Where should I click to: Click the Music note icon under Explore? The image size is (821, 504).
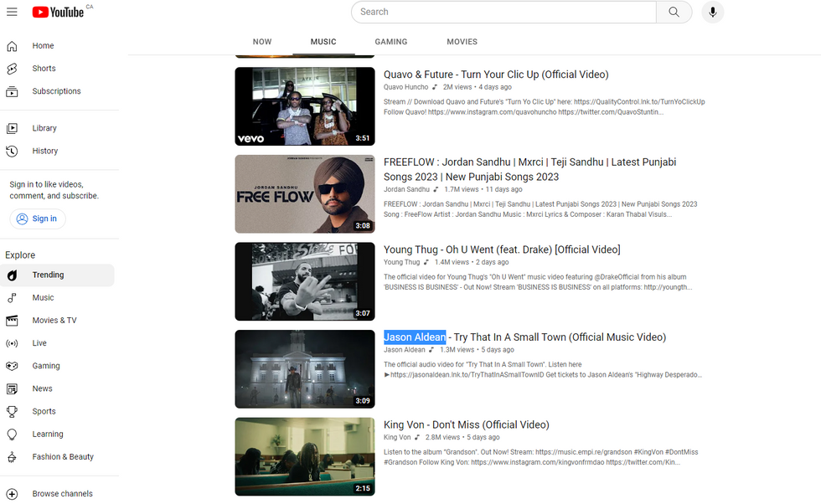[x=12, y=298]
